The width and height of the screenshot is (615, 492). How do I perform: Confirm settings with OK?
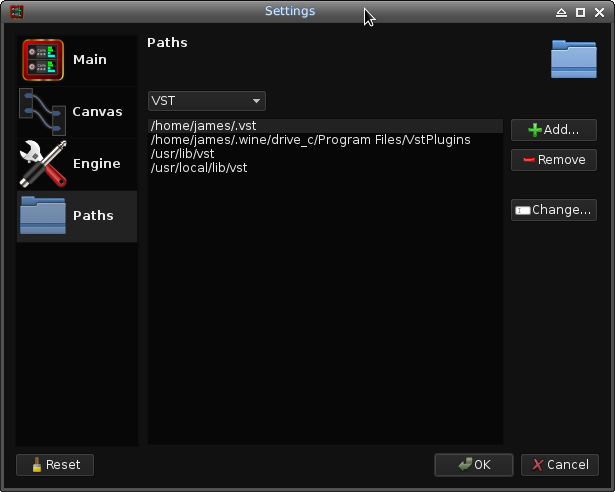(x=473, y=465)
